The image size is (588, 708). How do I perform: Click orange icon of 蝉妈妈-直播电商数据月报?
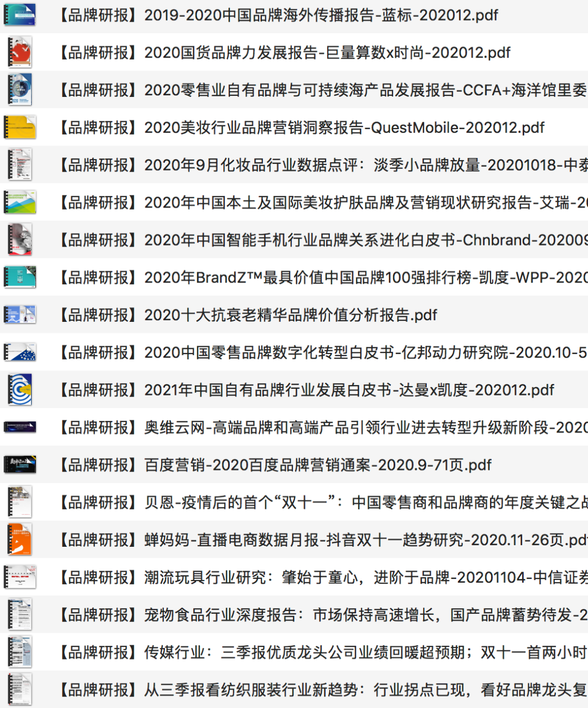pyautogui.click(x=20, y=540)
